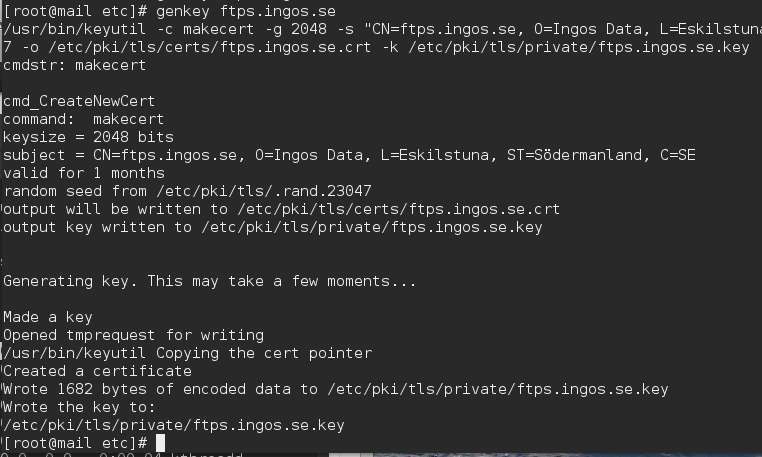Viewport: 762px width, 457px height.
Task: Click the 'random seed from' line
Action: (x=188, y=191)
